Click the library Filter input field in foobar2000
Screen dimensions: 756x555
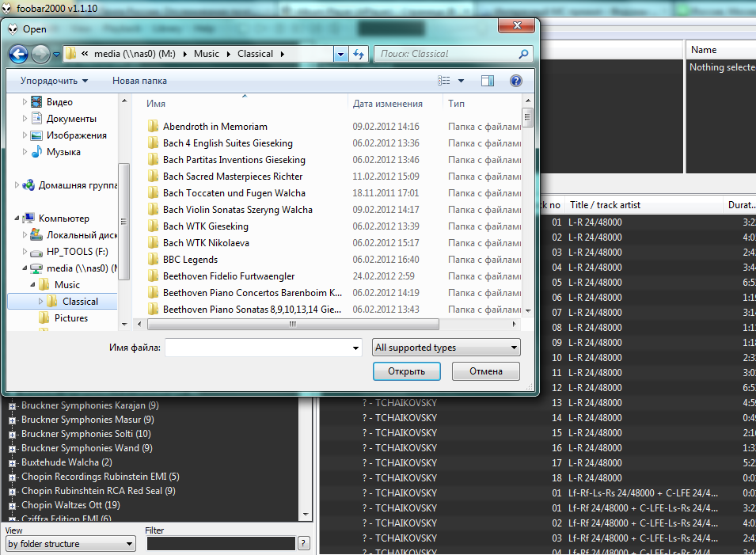coord(221,544)
